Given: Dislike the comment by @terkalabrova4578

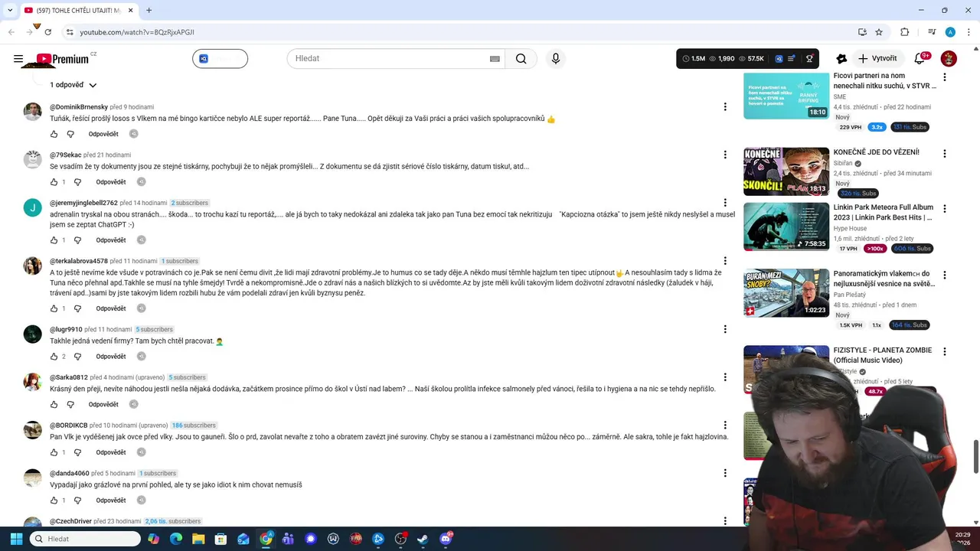Looking at the screenshot, I should (x=77, y=308).
